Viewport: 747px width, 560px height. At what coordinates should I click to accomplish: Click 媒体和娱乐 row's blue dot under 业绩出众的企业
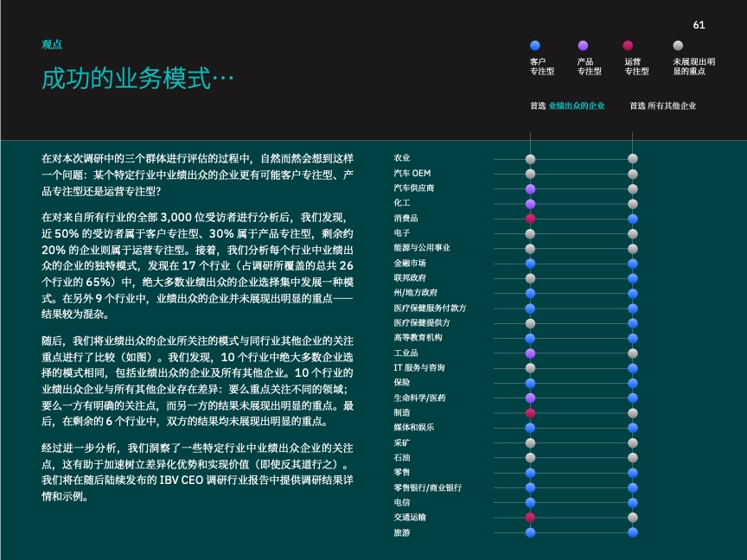tap(530, 428)
